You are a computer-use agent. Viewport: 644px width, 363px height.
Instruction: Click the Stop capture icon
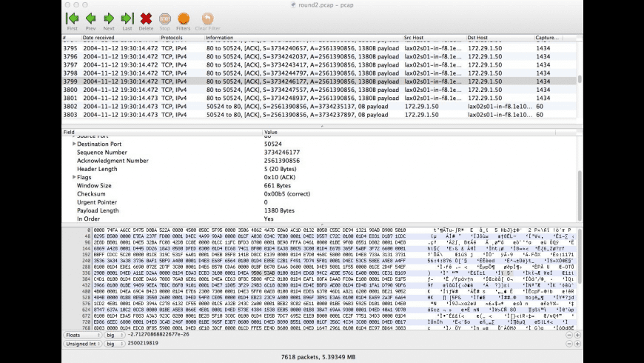[164, 21]
